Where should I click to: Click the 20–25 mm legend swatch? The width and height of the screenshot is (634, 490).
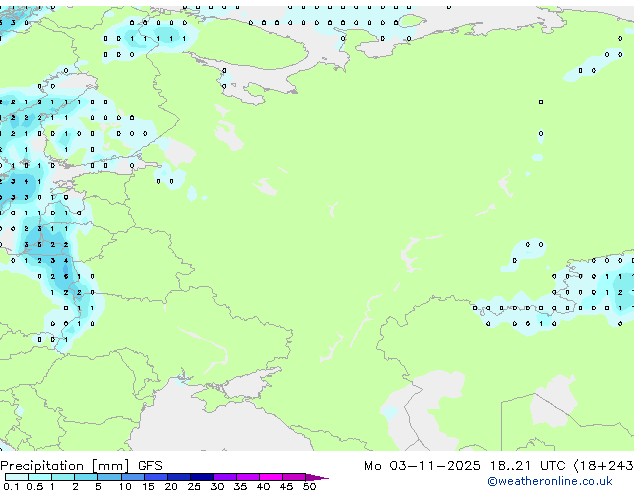click(x=179, y=477)
